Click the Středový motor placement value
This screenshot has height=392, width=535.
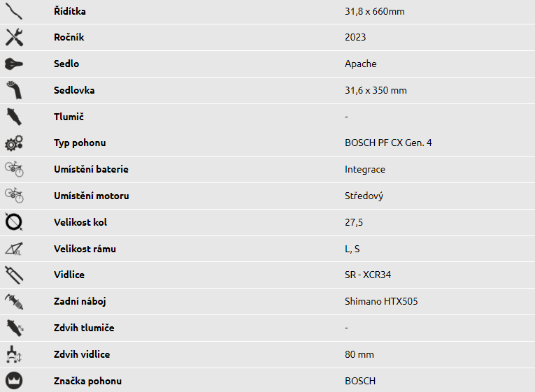[x=364, y=196]
